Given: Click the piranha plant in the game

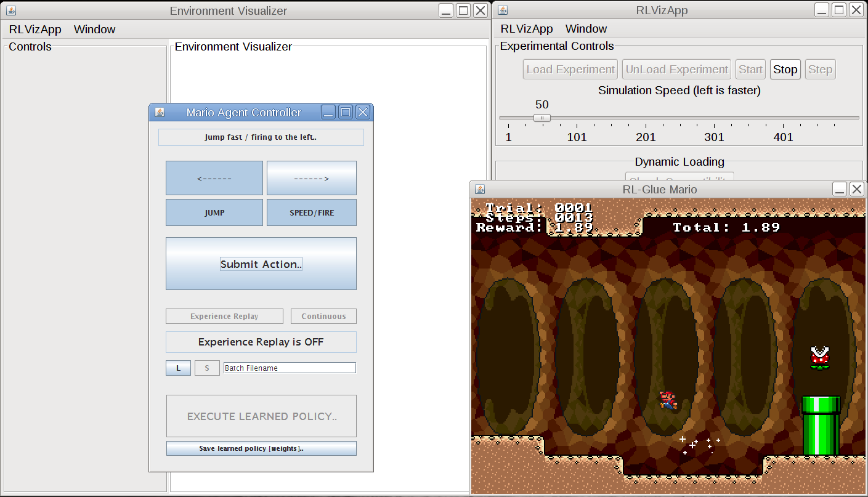Looking at the screenshot, I should [819, 358].
